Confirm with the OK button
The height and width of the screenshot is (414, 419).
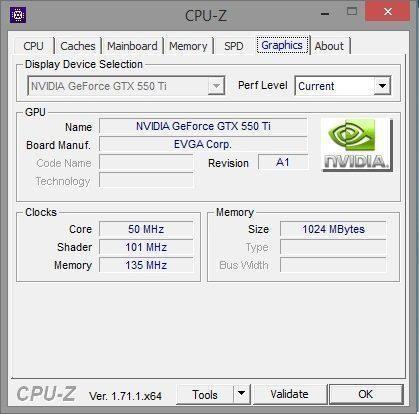point(366,394)
